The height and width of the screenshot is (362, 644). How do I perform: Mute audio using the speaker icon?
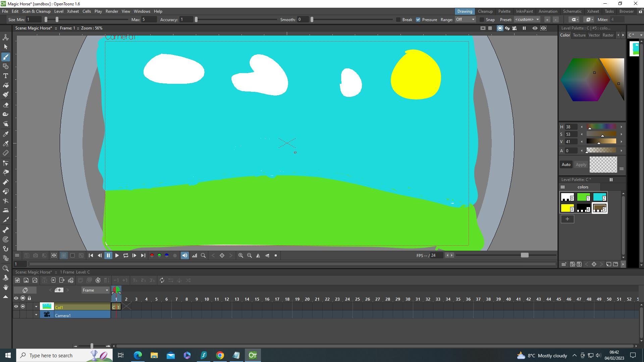184,255
